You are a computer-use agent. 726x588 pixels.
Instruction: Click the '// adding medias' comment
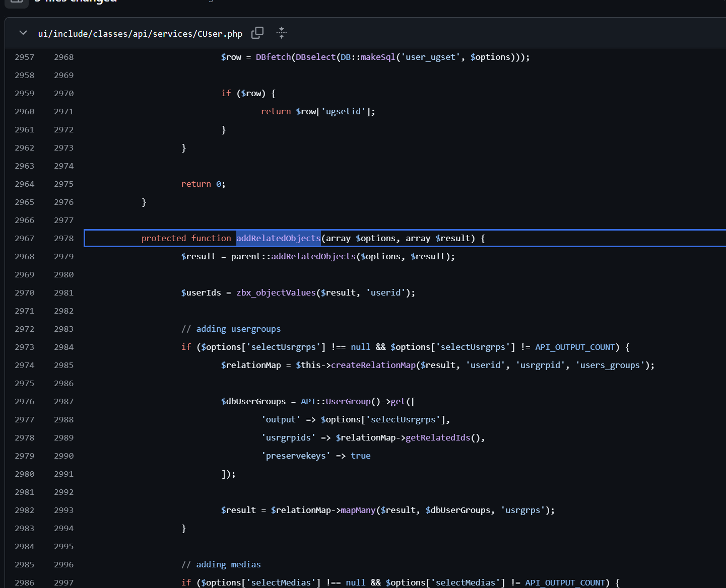coord(221,564)
